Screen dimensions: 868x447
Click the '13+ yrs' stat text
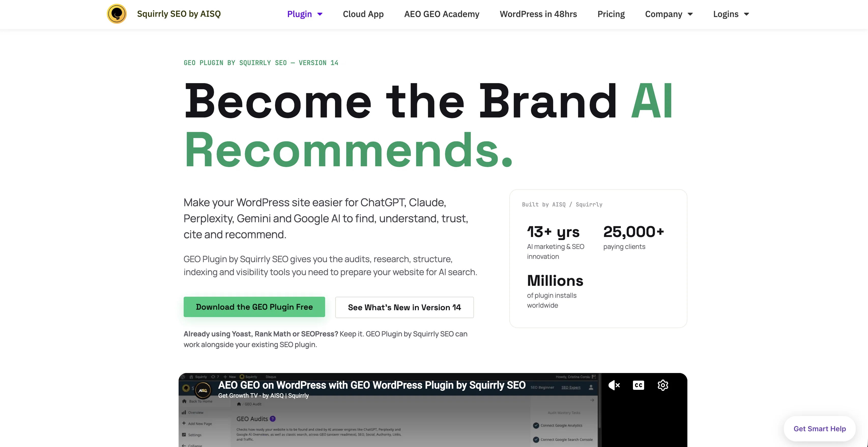[553, 232]
